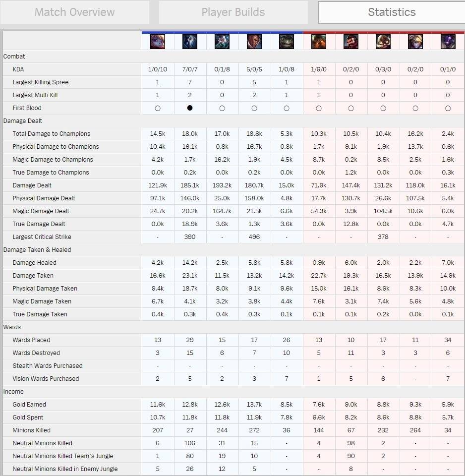Select the Gold Earned row label
The image size is (465, 476).
[x=28, y=404]
